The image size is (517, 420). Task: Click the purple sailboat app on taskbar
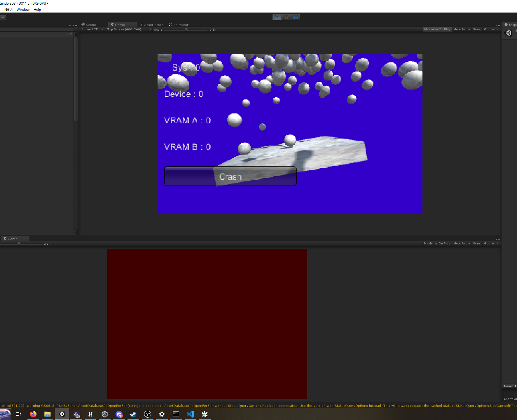point(76,414)
